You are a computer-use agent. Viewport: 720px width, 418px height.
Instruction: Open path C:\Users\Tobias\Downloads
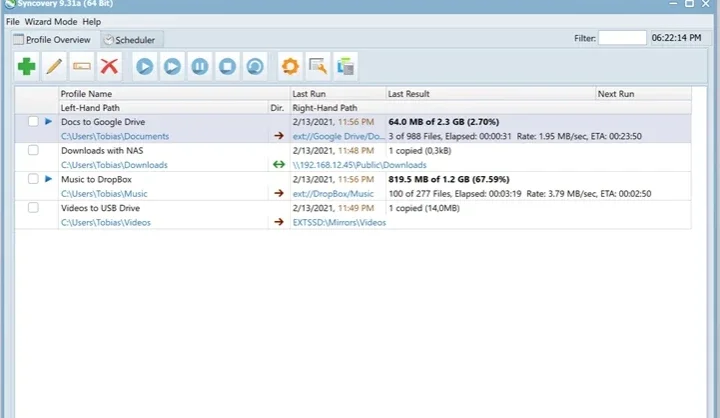(x=114, y=164)
